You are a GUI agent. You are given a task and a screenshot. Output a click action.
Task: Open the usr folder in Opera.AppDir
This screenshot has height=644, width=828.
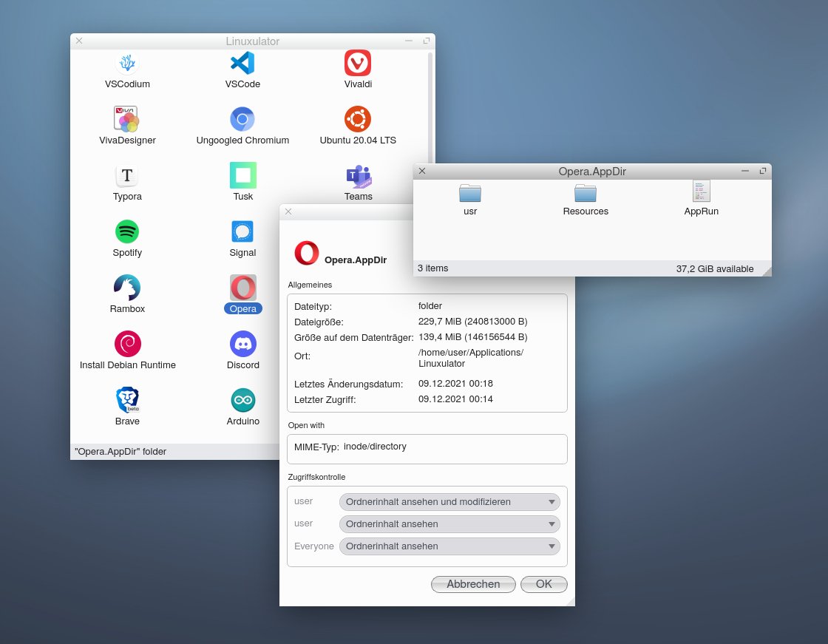[469, 194]
